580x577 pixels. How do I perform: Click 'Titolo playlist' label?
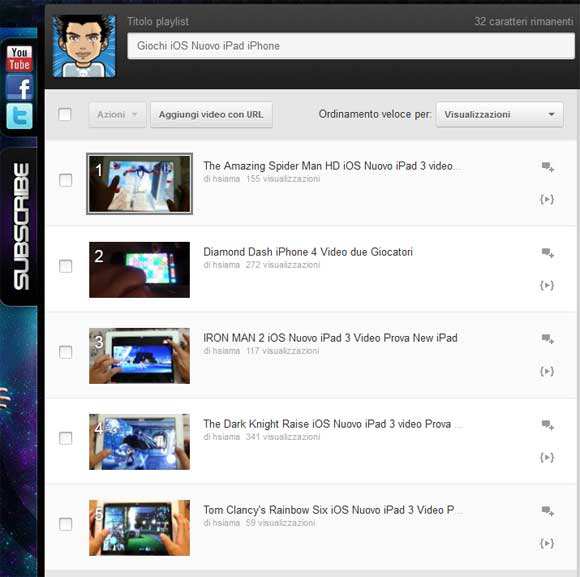point(158,22)
